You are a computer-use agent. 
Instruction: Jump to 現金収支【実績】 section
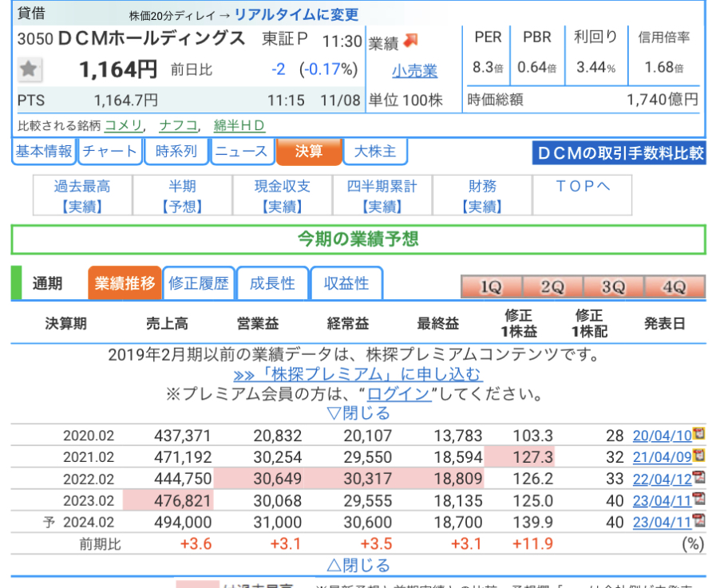click(x=283, y=195)
